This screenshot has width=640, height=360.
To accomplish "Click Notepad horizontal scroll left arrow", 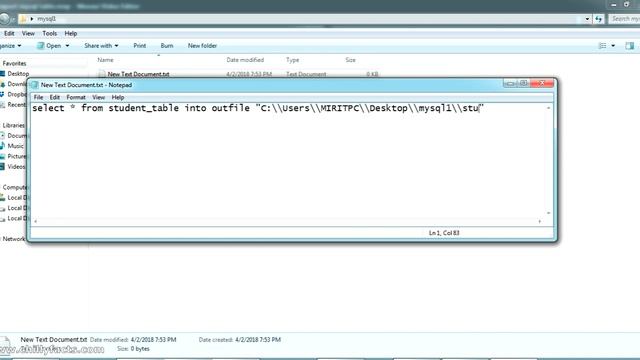I will point(36,221).
